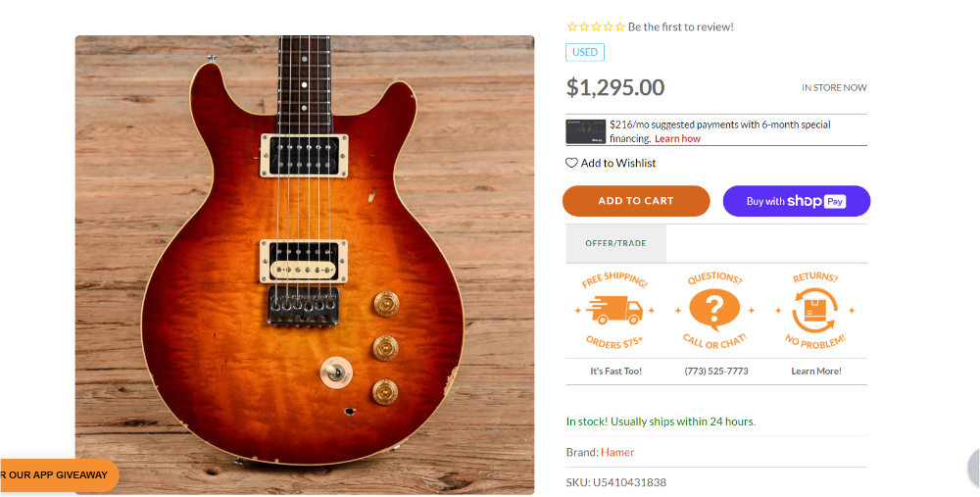Click the financing credit card image
980x497 pixels.
586,132
